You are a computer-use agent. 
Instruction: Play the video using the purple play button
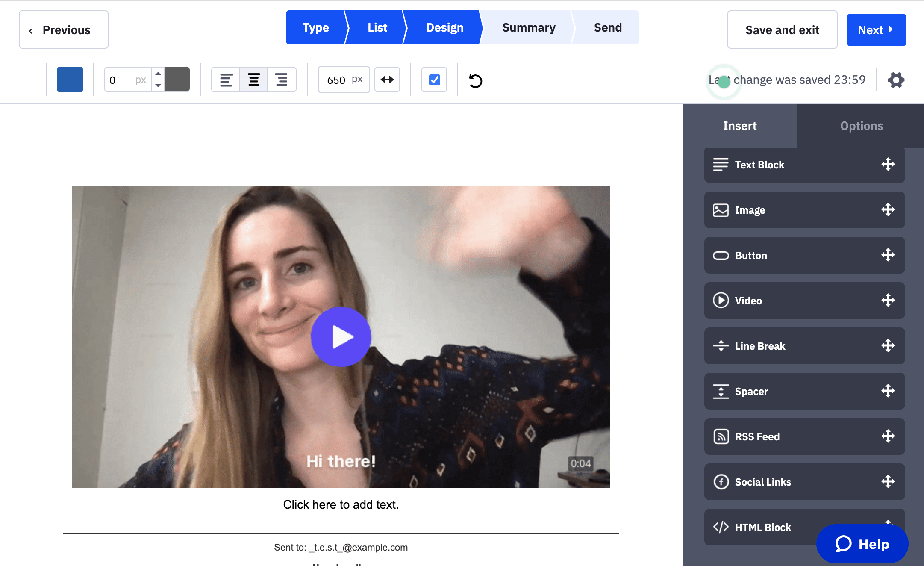click(x=341, y=337)
